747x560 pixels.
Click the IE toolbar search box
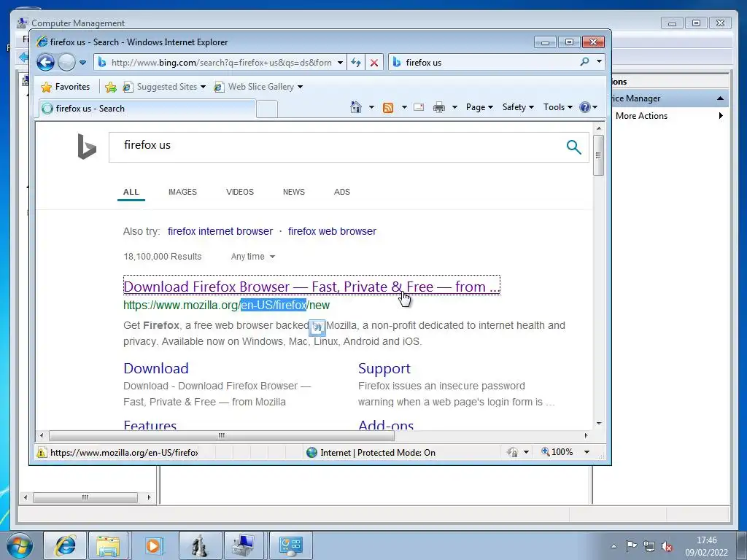486,63
